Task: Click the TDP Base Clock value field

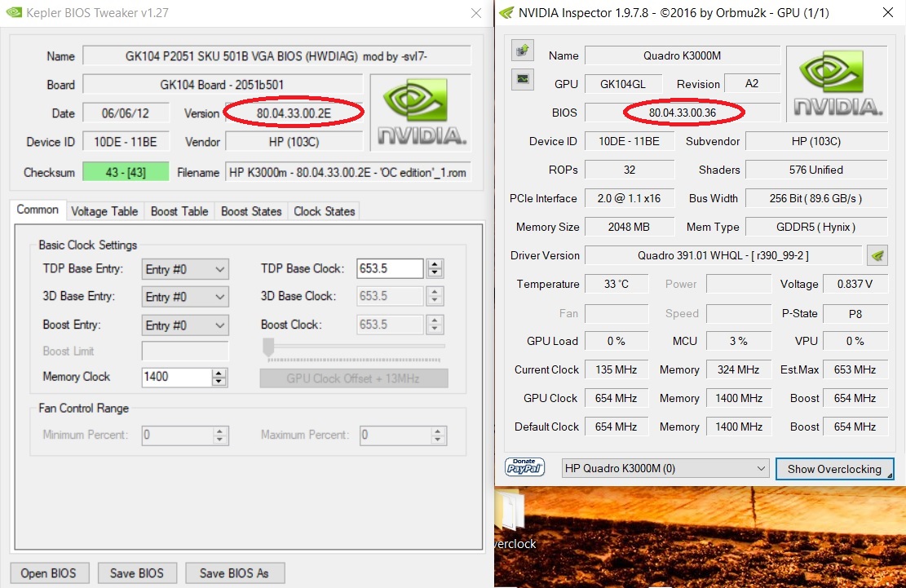Action: pos(390,268)
